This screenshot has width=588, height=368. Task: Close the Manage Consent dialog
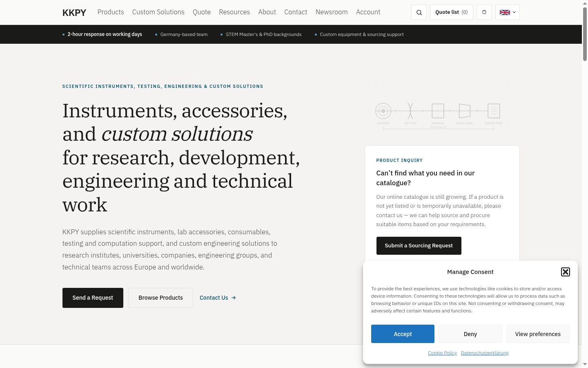tap(566, 272)
